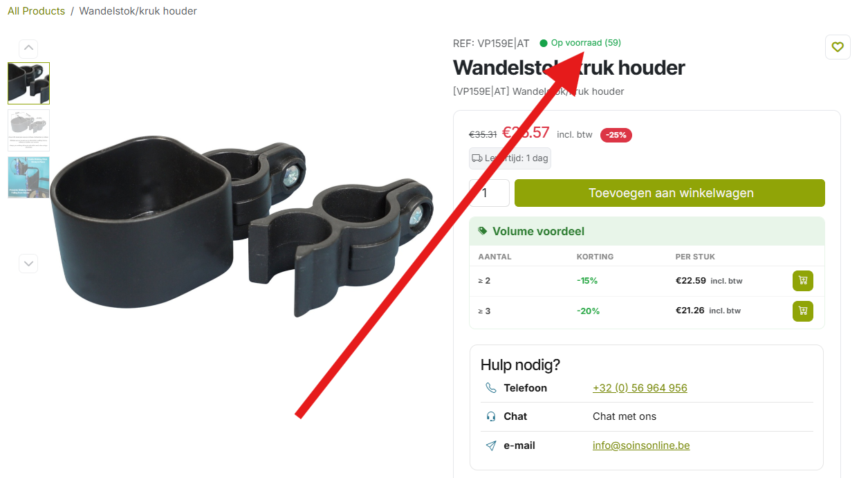Click Toevoegen aan winkelwagen button
The height and width of the screenshot is (478, 868).
[670, 193]
